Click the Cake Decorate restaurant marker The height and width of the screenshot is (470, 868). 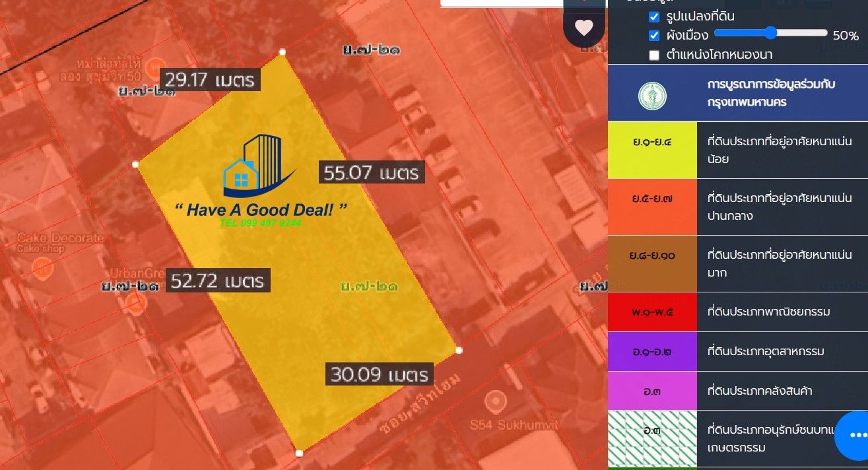tap(43, 267)
